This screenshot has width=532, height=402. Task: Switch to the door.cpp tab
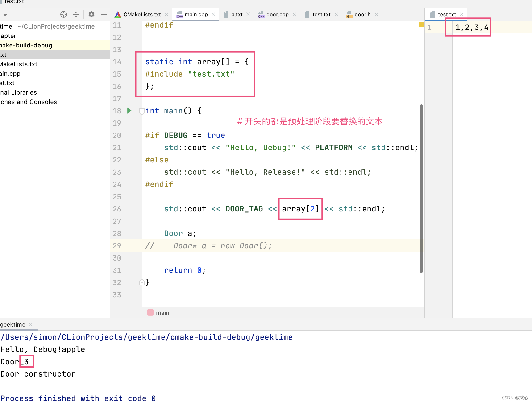(x=277, y=14)
